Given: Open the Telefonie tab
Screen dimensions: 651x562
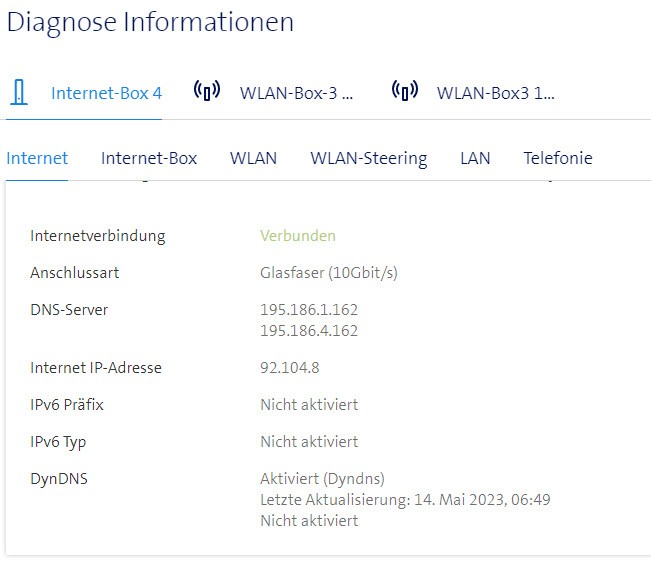Looking at the screenshot, I should coord(557,158).
